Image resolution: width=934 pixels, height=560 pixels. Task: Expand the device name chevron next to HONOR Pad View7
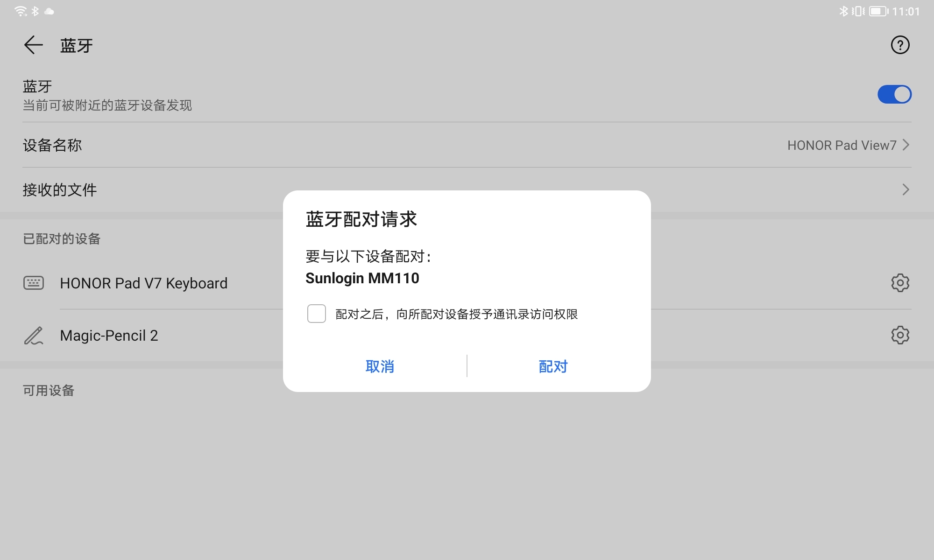906,145
